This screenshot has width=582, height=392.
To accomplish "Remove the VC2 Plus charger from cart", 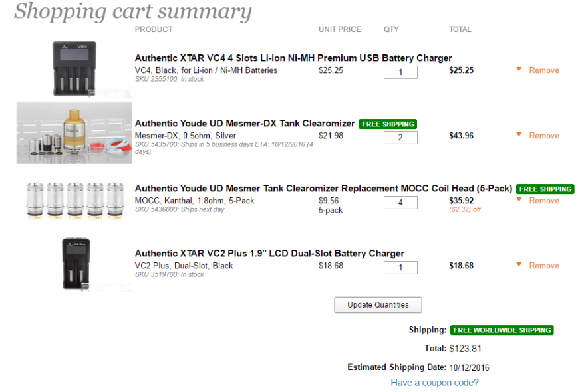I will (x=544, y=266).
